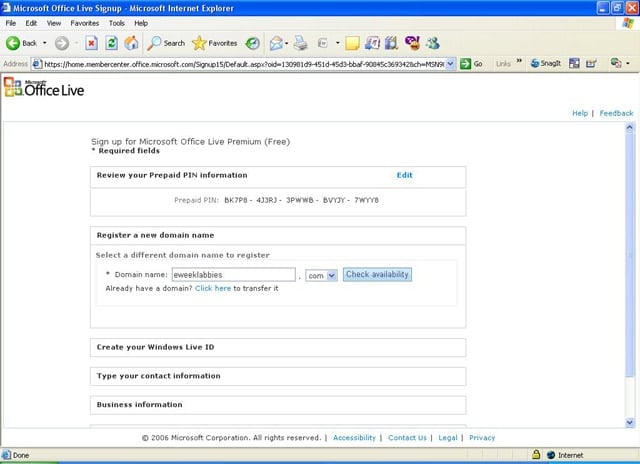Expand Create your Windows Live ID section
Screen dimensions: 640x464
[278, 347]
